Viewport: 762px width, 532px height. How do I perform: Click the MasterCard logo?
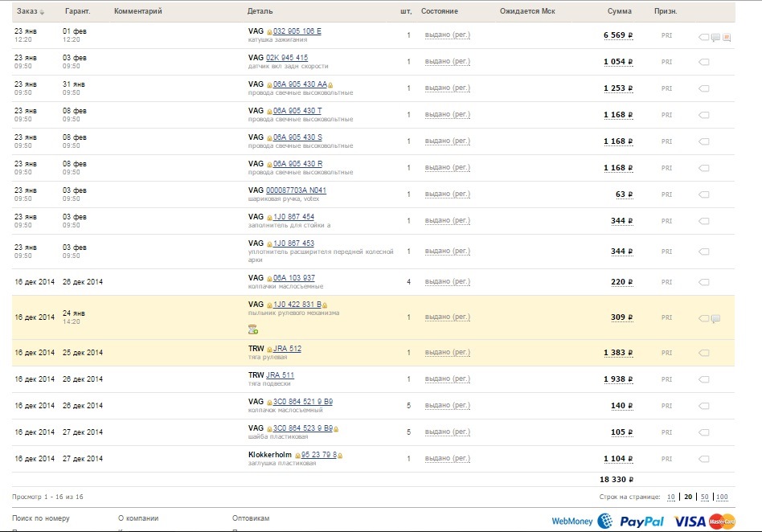tap(722, 522)
